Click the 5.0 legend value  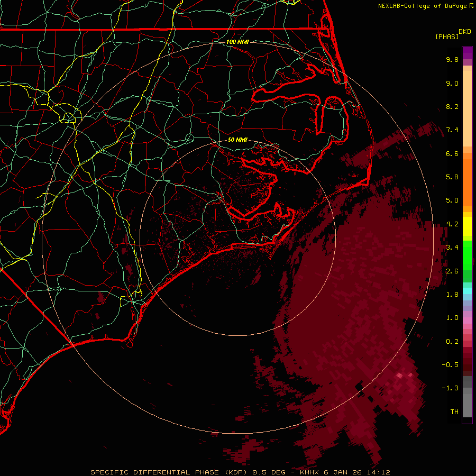[x=452, y=200]
